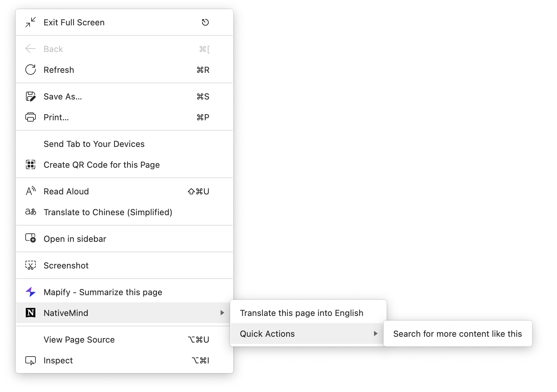This screenshot has height=392, width=557.
Task: Click the Translate language icon
Action: click(x=31, y=212)
